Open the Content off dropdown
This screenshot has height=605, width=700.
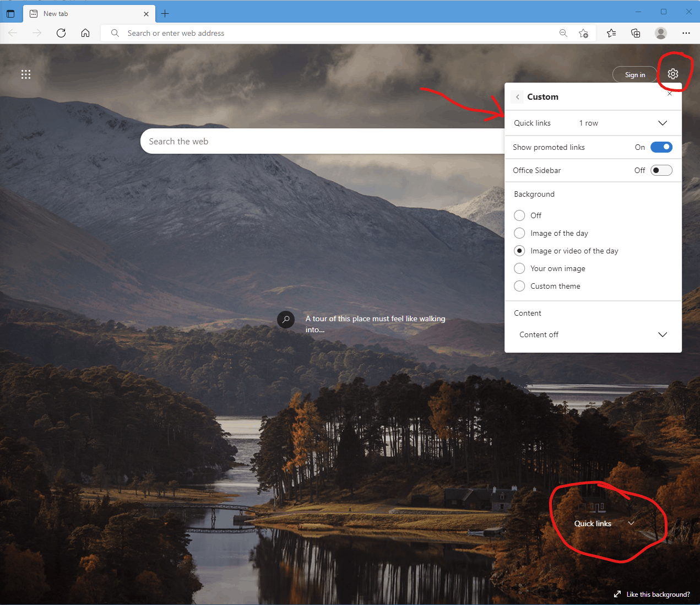tap(593, 334)
